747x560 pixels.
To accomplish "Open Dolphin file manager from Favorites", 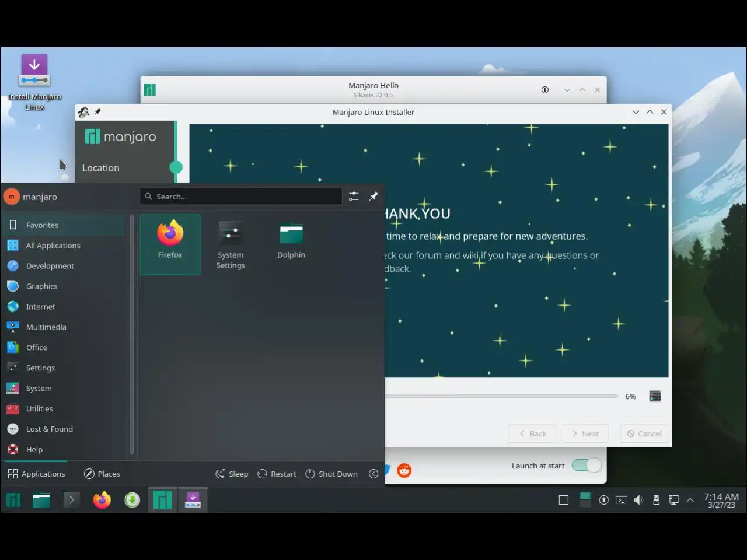I will tap(291, 244).
